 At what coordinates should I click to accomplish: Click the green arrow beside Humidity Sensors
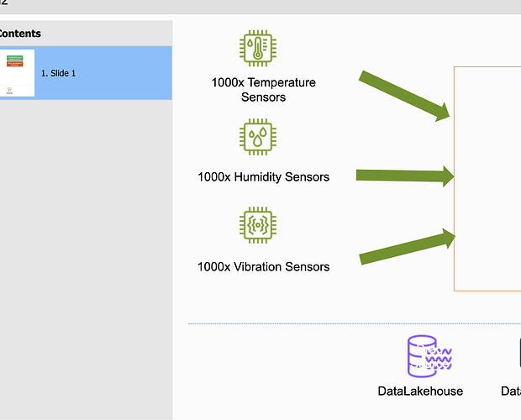[x=405, y=176]
